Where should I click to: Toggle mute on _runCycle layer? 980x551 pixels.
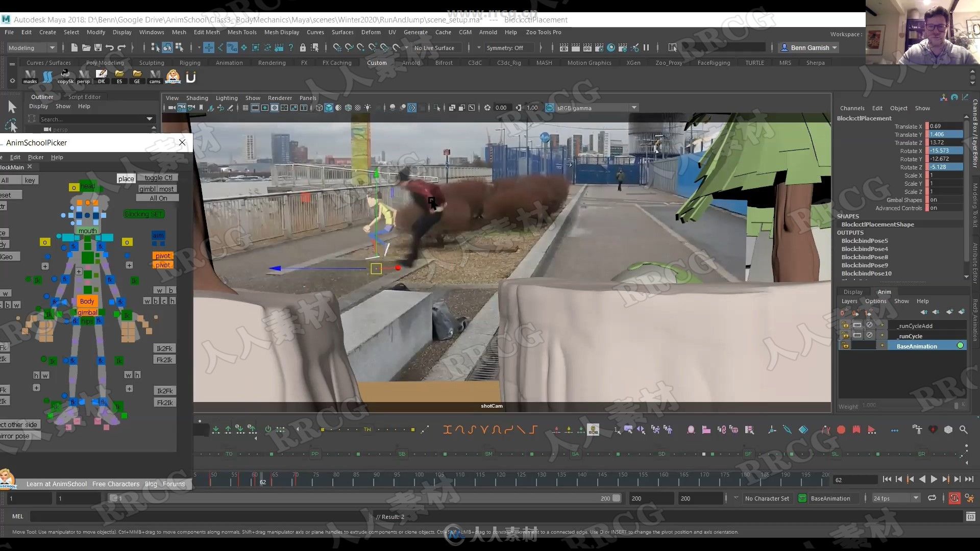click(869, 336)
